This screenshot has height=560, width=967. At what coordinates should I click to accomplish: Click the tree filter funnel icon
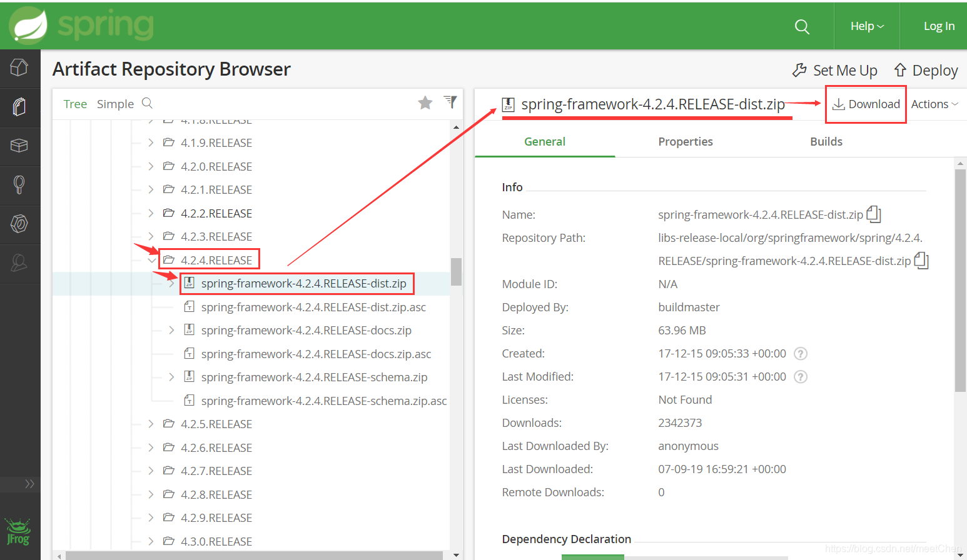click(x=450, y=102)
